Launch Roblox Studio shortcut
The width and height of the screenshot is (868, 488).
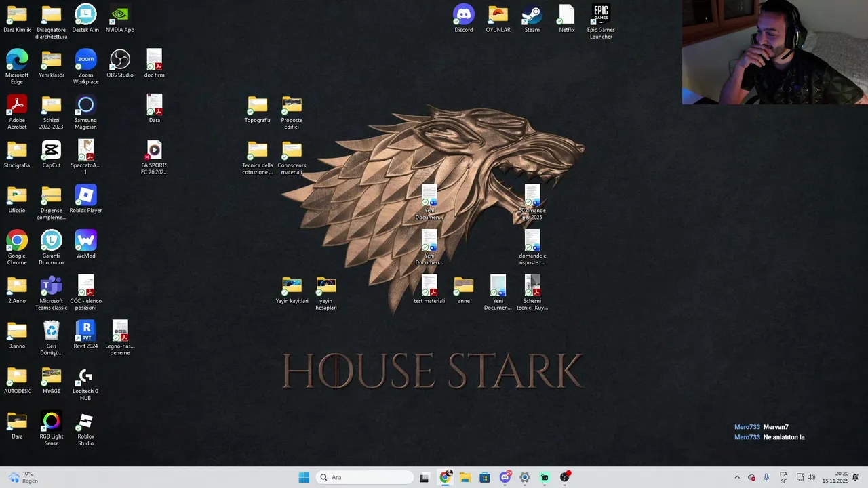coord(85,429)
